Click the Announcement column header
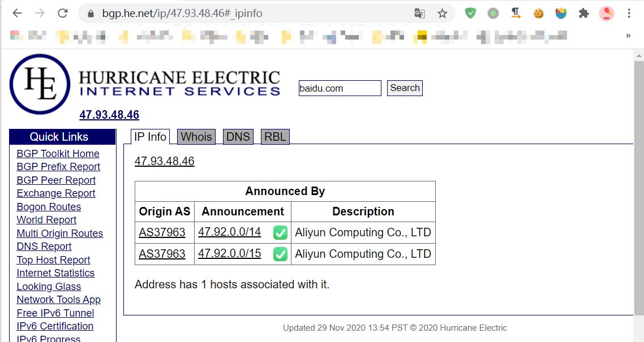This screenshot has height=342, width=644. tap(243, 211)
